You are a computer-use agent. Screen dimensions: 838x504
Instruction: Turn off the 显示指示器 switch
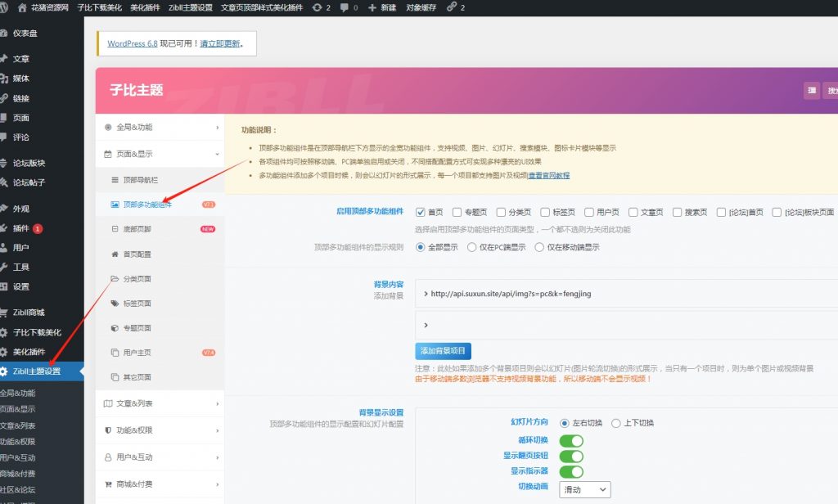coord(570,472)
